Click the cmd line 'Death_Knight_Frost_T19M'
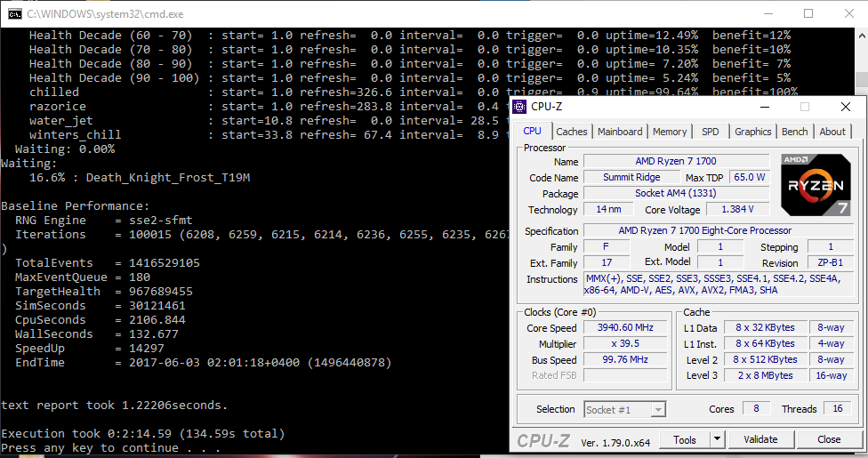Viewport: 868px width, 458px height. pos(168,178)
